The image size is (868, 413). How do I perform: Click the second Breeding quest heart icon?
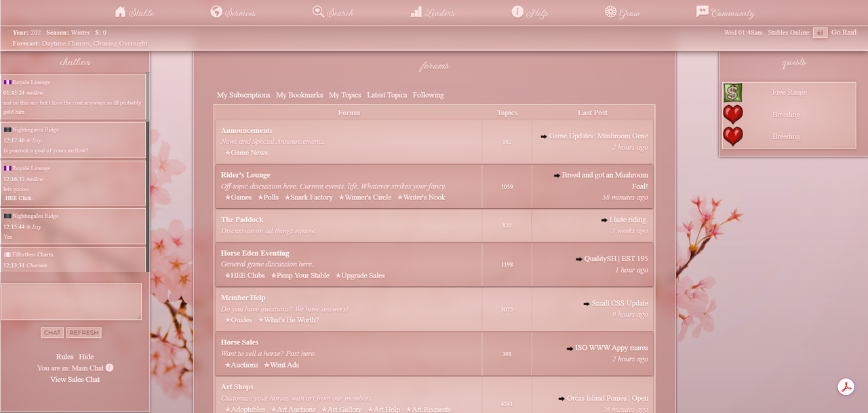click(x=732, y=136)
